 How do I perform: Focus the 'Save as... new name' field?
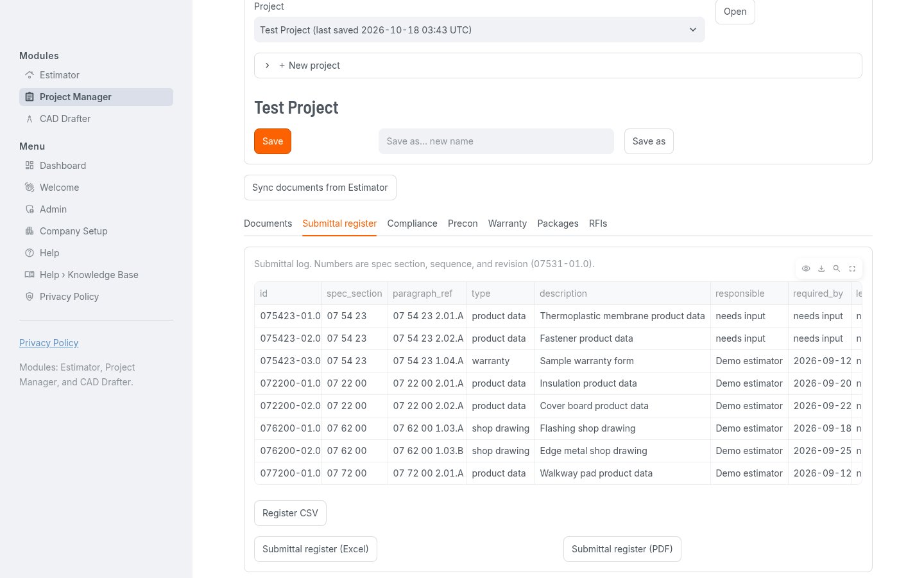(x=496, y=141)
